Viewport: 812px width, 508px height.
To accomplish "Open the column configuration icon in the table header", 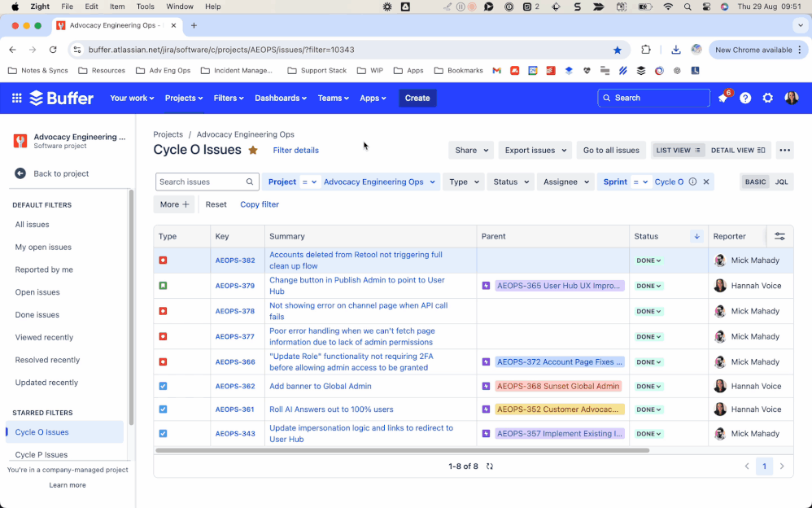I will point(779,236).
